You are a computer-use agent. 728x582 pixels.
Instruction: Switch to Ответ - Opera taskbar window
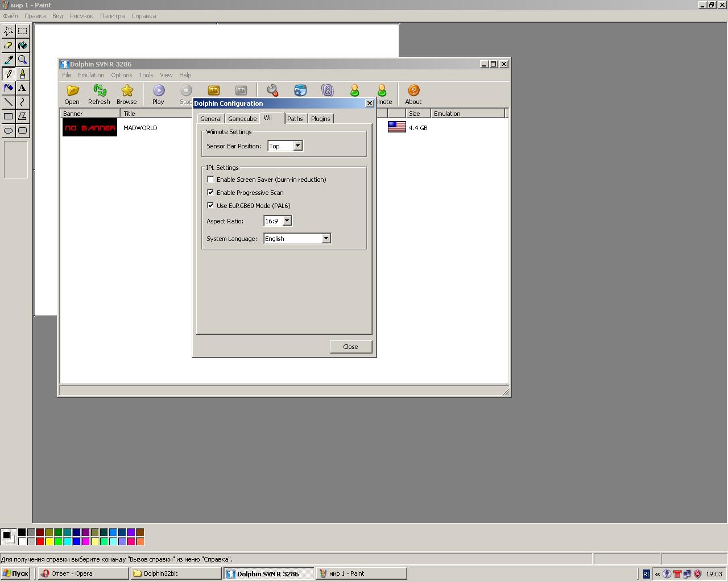pos(83,573)
